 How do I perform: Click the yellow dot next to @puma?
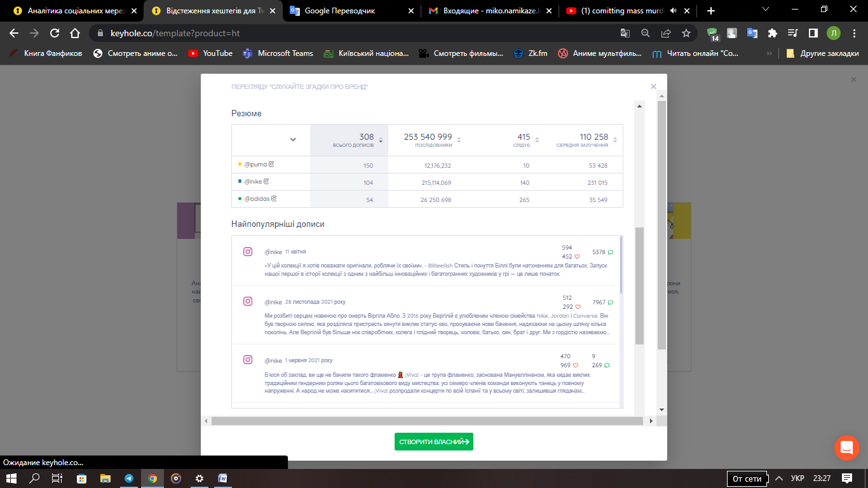240,164
